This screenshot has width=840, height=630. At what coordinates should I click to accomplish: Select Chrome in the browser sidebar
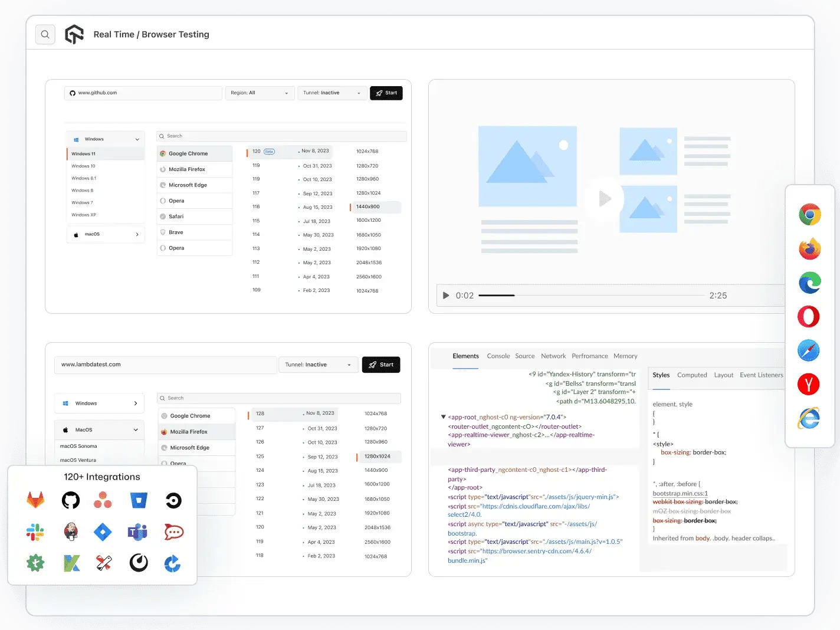[809, 214]
